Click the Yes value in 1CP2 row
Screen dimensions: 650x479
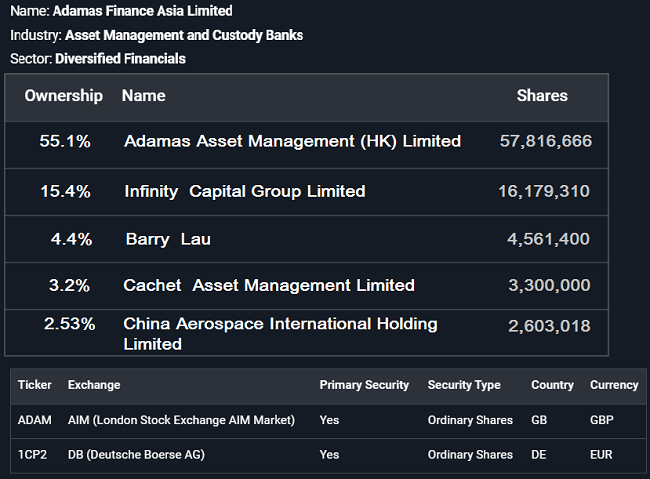pos(329,455)
